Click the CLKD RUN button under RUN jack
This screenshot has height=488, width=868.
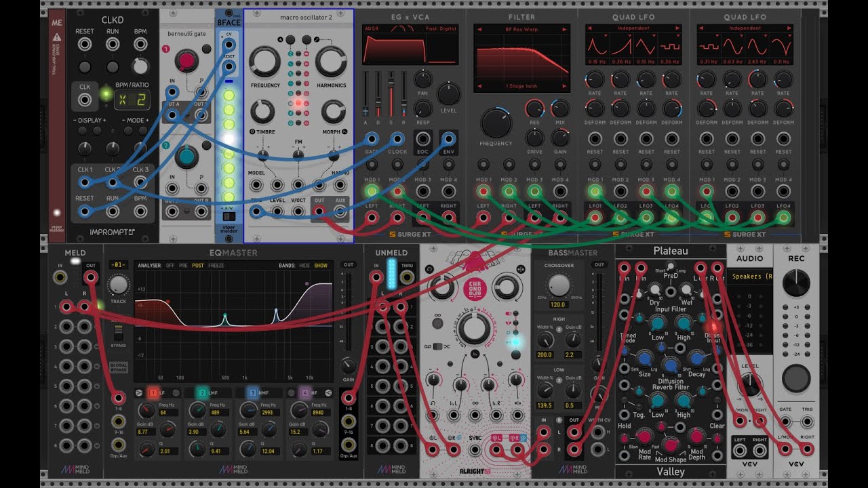[113, 67]
